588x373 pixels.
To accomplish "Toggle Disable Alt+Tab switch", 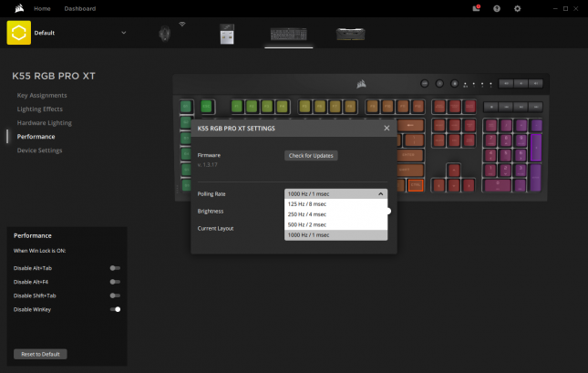I will pyautogui.click(x=115, y=268).
